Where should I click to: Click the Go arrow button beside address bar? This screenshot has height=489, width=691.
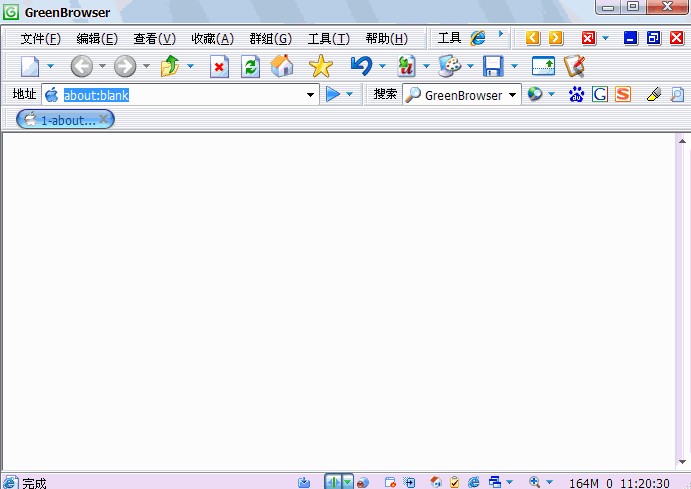pyautogui.click(x=333, y=95)
